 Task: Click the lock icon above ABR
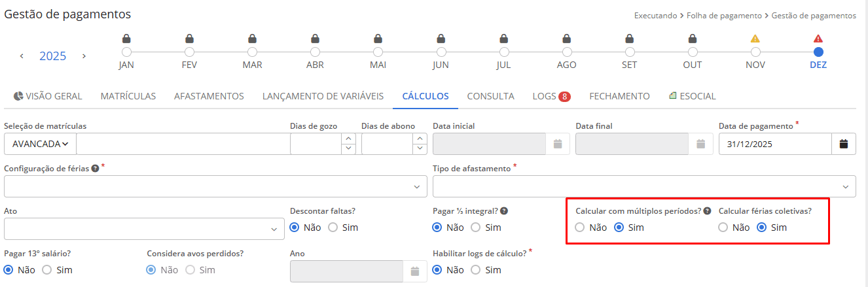tap(315, 38)
